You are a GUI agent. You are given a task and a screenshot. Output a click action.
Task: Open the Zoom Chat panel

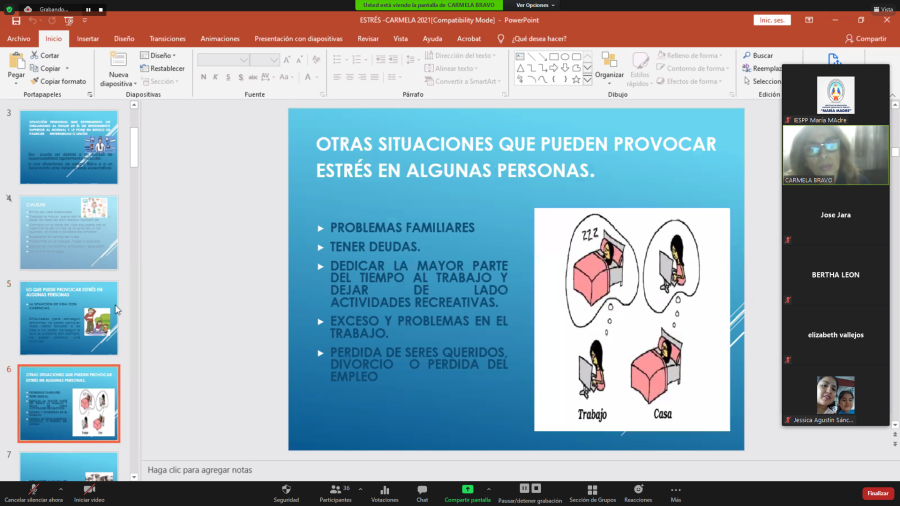click(x=422, y=489)
